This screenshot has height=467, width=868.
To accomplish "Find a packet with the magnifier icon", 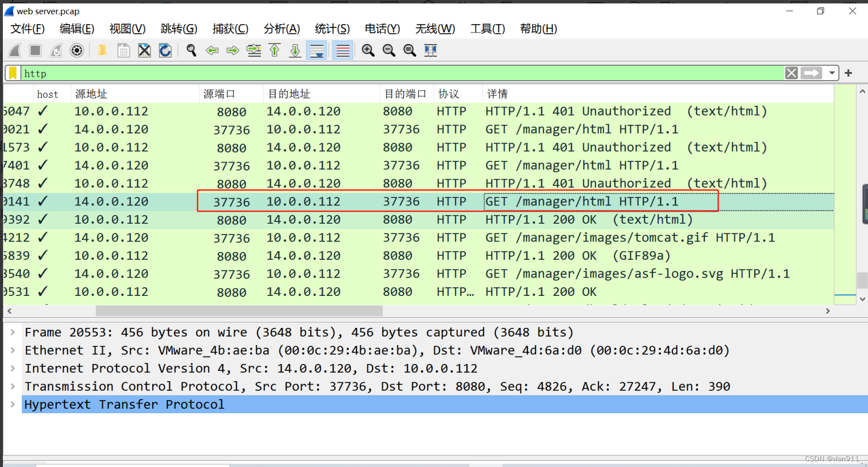I will point(191,50).
